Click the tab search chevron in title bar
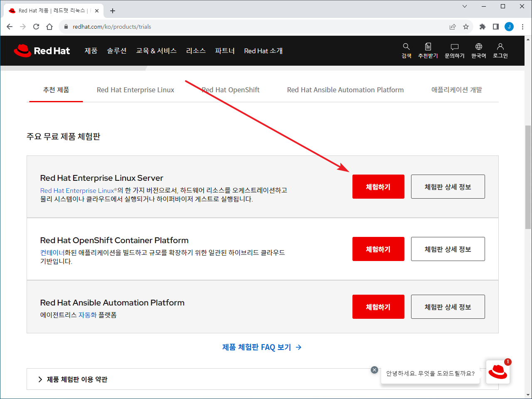The height and width of the screenshot is (399, 532). 465,6
